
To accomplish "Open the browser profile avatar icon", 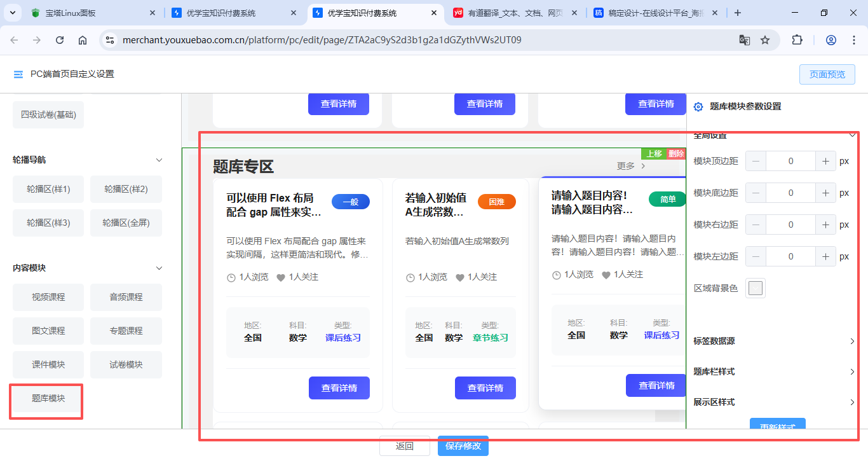I will click(831, 40).
